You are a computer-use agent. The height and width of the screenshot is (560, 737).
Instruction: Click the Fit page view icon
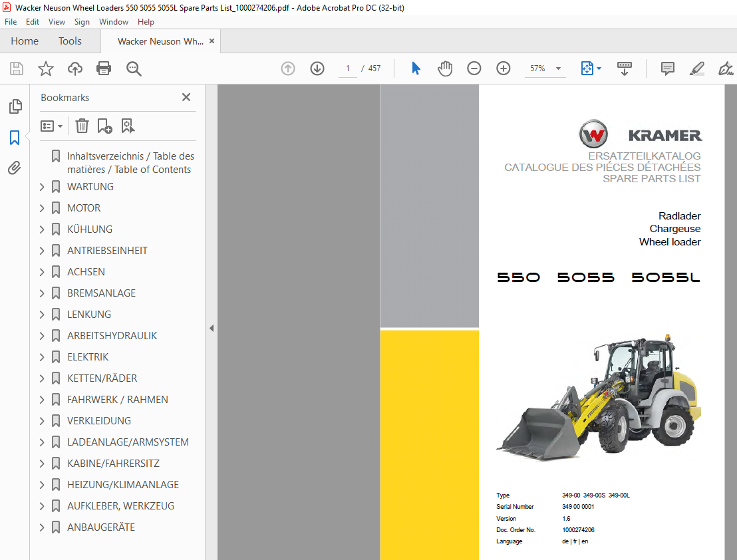(x=587, y=69)
